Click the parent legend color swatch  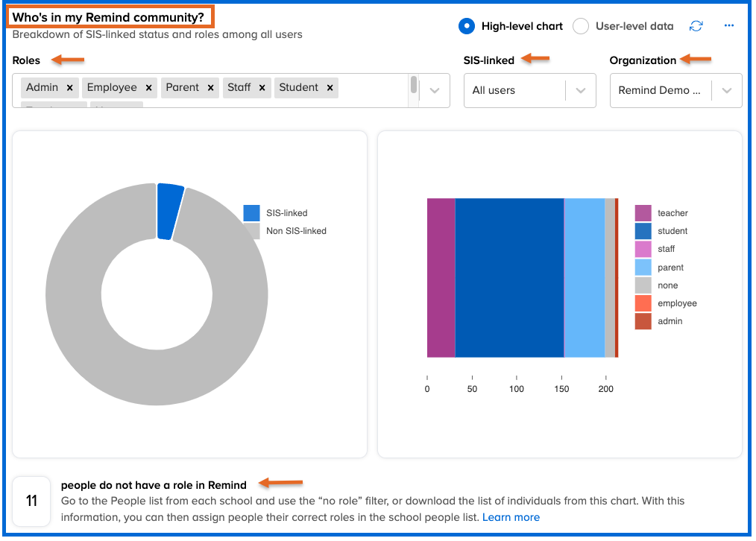point(643,268)
